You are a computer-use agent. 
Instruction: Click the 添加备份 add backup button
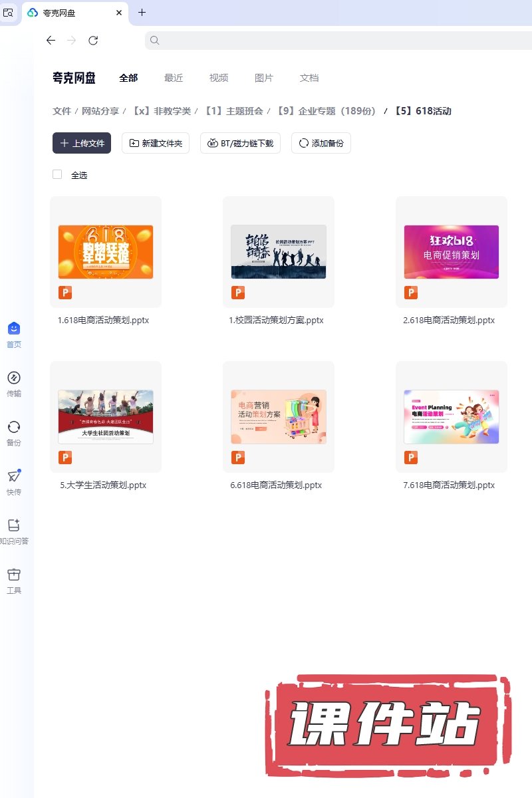(321, 143)
